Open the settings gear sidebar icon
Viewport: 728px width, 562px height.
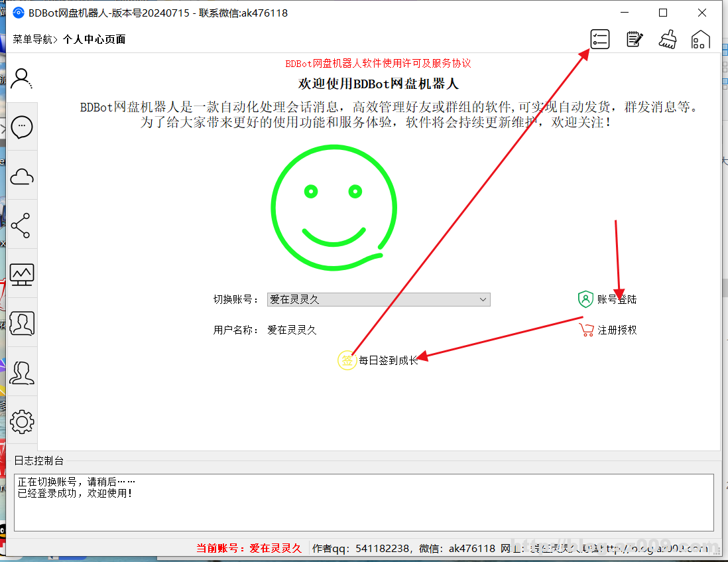pyautogui.click(x=22, y=421)
